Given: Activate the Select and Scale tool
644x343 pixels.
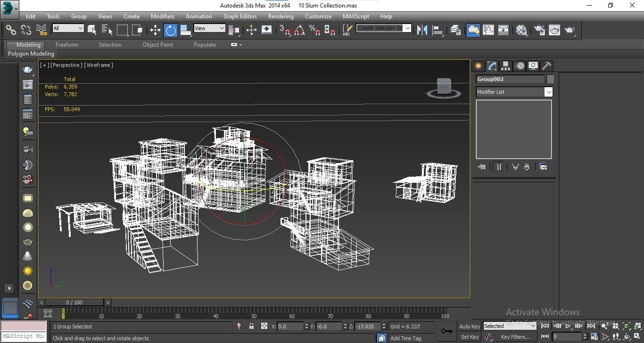Looking at the screenshot, I should click(x=185, y=30).
